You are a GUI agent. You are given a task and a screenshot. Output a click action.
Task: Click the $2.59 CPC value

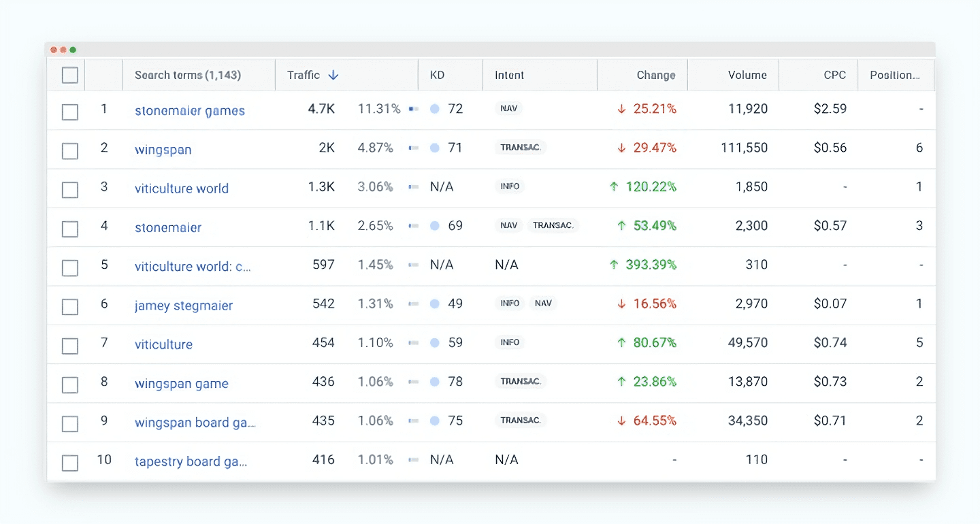(830, 108)
